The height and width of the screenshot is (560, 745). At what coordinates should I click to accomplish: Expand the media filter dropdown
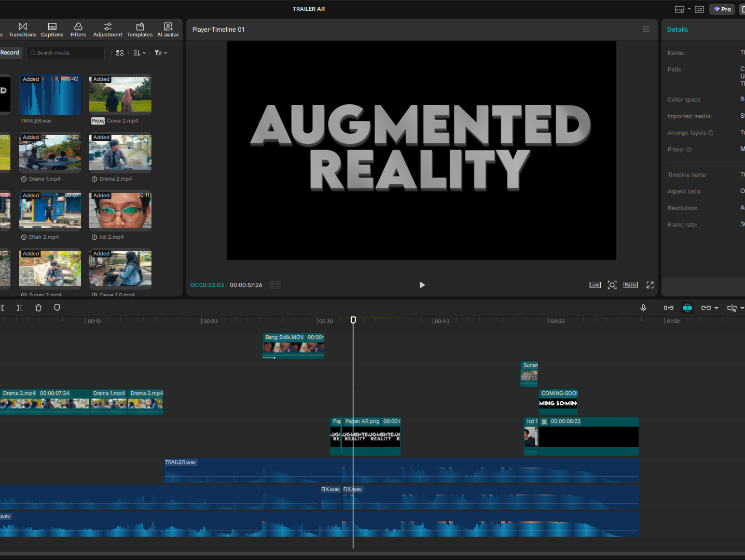pos(161,53)
